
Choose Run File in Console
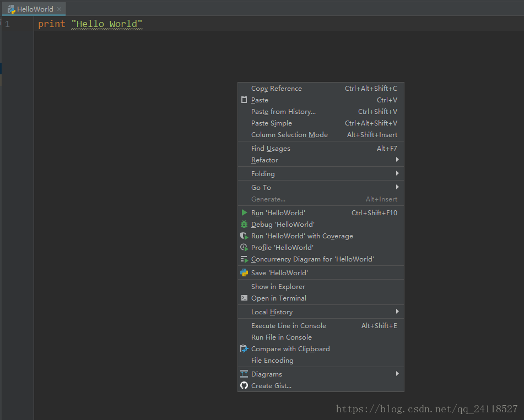pos(321,337)
